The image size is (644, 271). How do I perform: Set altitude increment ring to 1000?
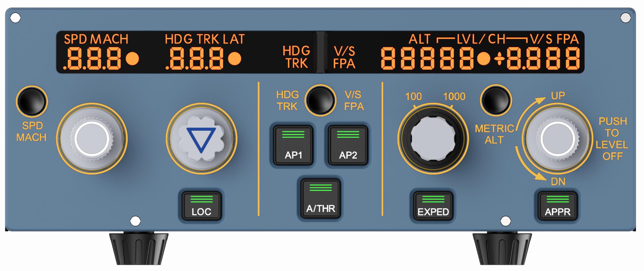coord(454,97)
